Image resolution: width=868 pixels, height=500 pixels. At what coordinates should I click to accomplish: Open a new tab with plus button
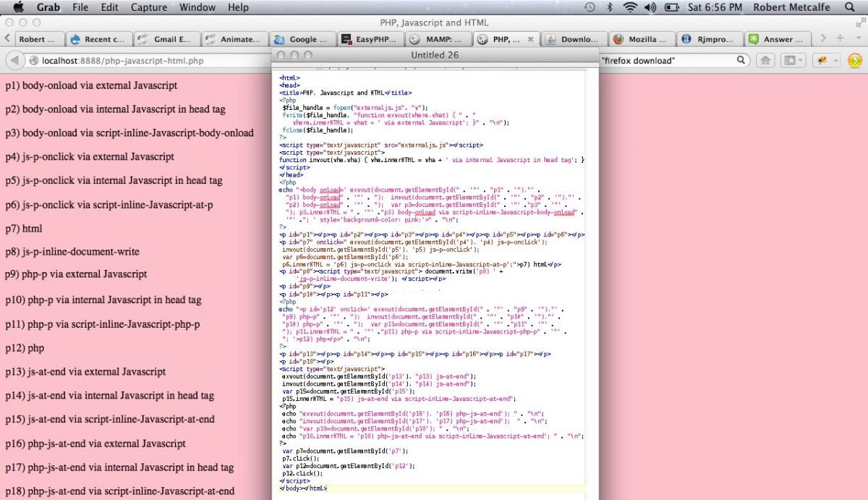[840, 38]
